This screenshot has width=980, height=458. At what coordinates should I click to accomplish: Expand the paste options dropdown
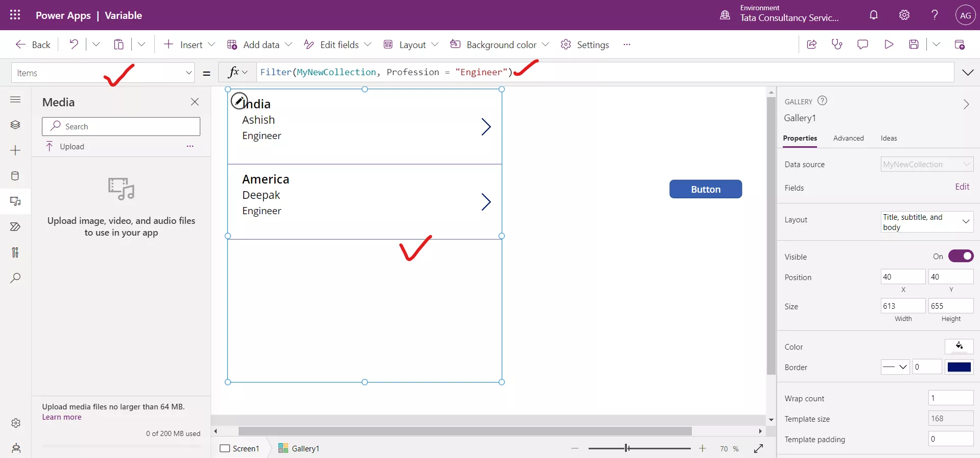point(142,44)
